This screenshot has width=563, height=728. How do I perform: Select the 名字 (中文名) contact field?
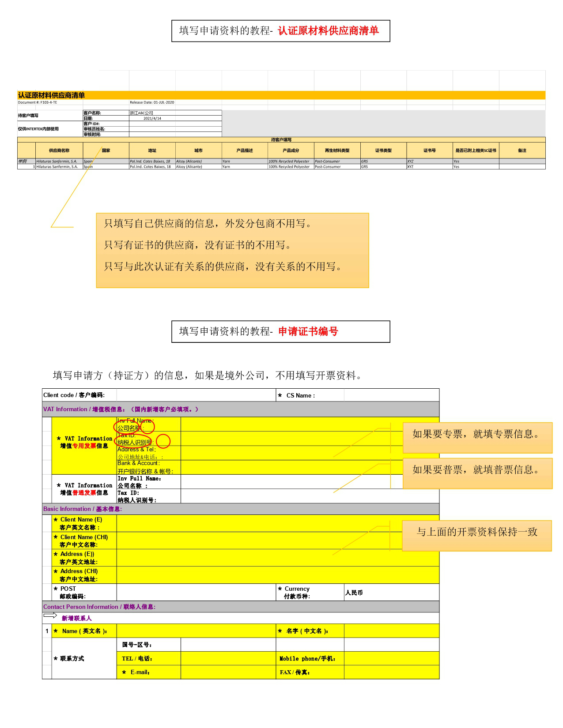click(391, 631)
